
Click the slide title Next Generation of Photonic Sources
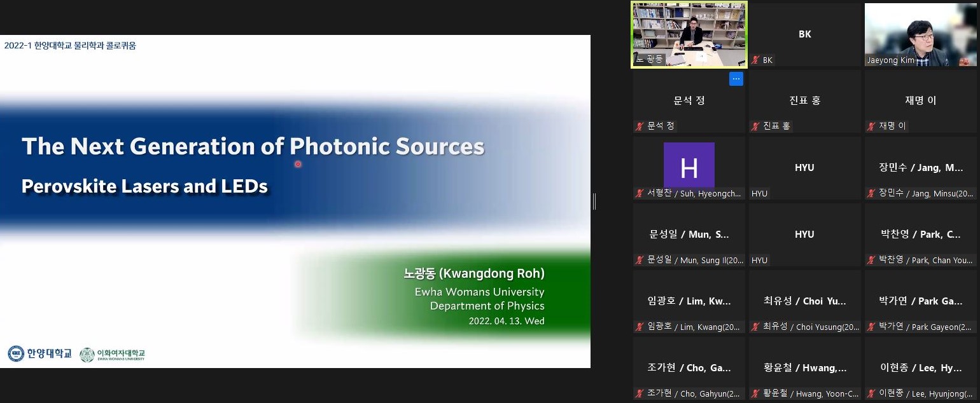click(253, 147)
